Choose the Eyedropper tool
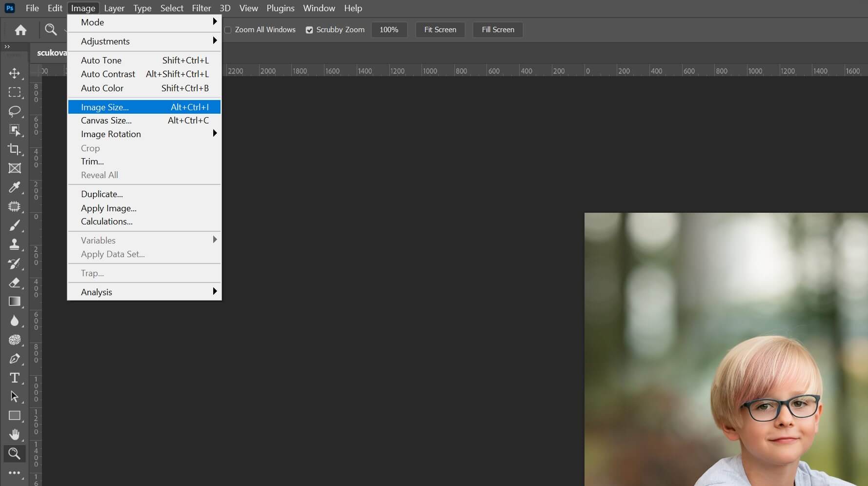868x486 pixels. 15,187
